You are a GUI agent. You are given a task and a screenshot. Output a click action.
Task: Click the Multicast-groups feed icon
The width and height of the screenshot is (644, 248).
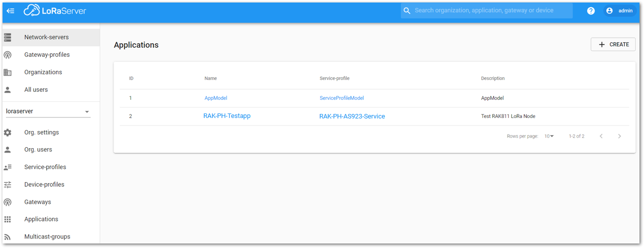click(x=8, y=237)
